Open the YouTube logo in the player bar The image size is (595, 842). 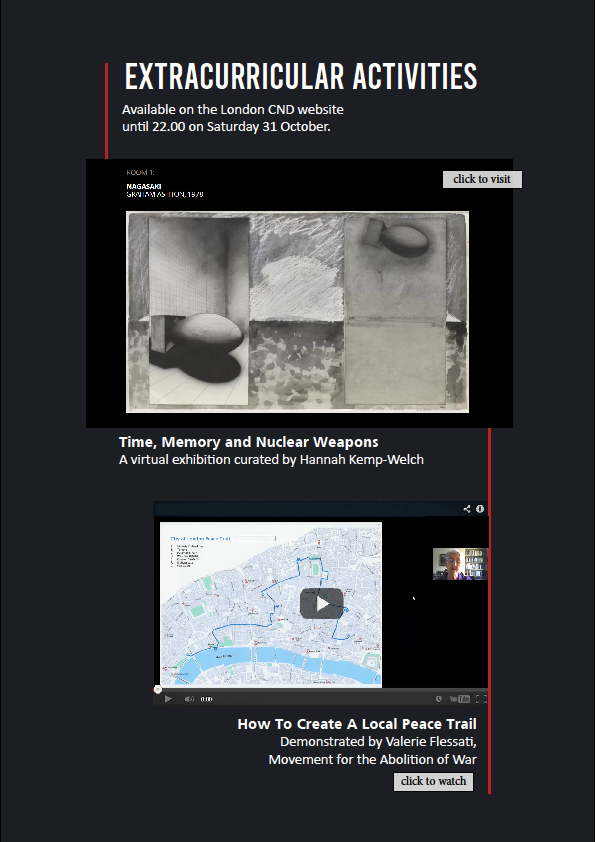coord(460,699)
